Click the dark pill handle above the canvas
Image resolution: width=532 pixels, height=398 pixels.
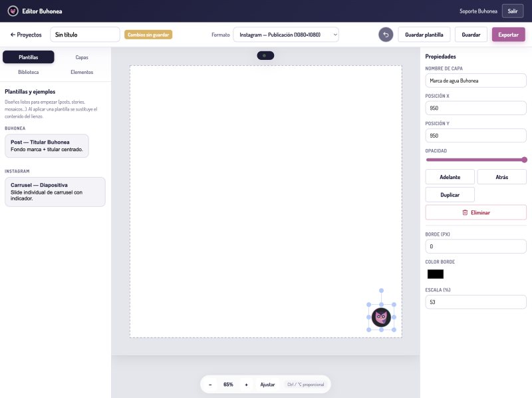[265, 56]
